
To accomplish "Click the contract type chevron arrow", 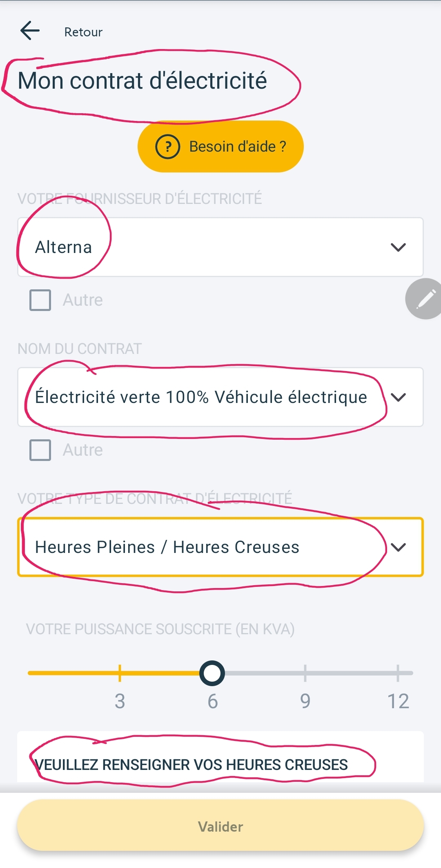I will pyautogui.click(x=398, y=547).
